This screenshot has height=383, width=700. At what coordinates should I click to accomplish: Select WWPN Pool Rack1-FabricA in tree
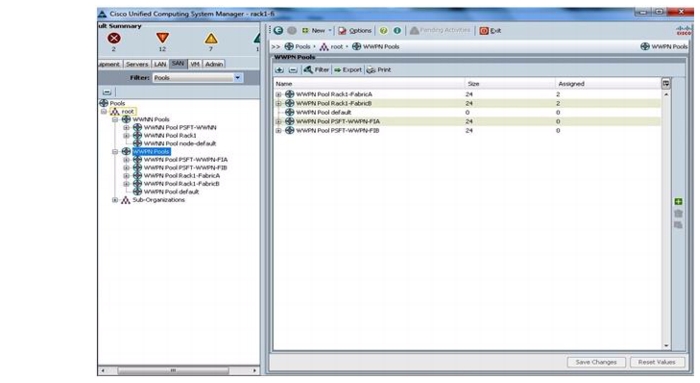tap(177, 176)
